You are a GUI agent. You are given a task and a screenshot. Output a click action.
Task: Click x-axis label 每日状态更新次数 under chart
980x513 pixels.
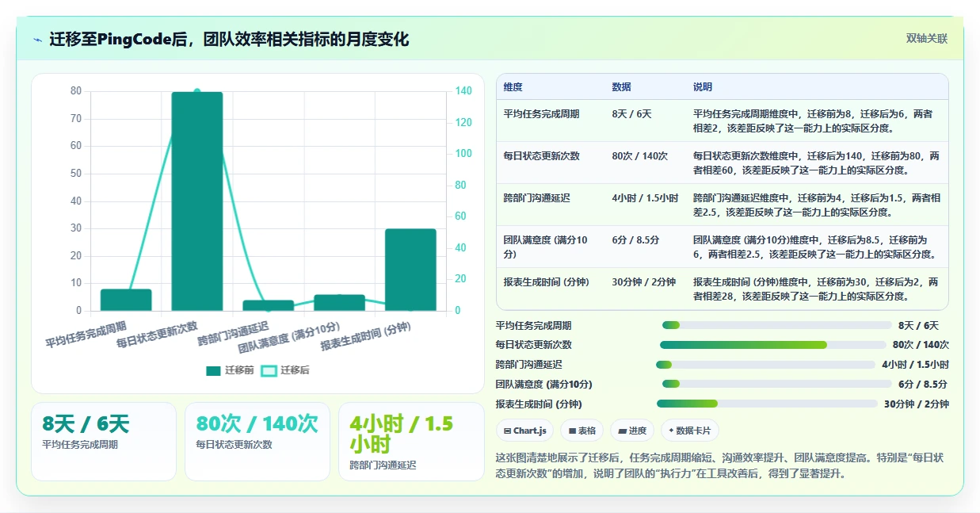coord(157,335)
